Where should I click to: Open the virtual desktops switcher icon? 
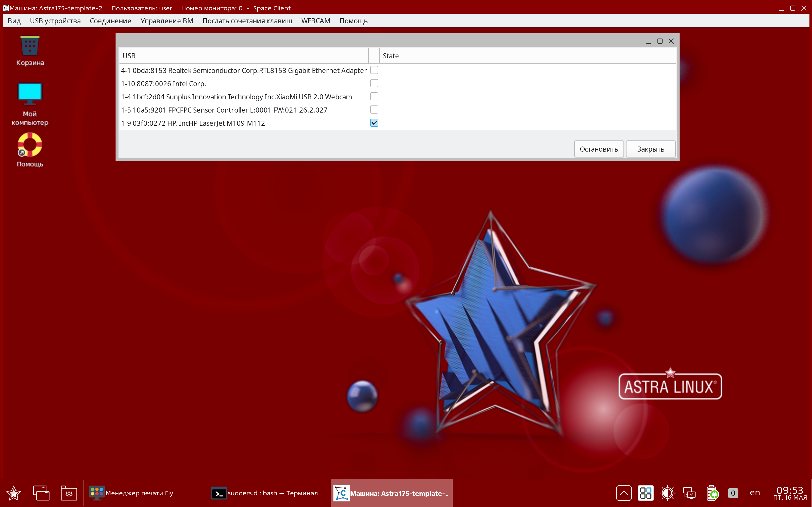[646, 493]
